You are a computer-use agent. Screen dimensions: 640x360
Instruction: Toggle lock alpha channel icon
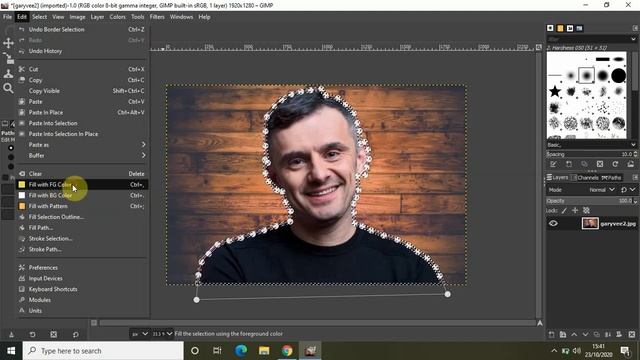coord(586,211)
